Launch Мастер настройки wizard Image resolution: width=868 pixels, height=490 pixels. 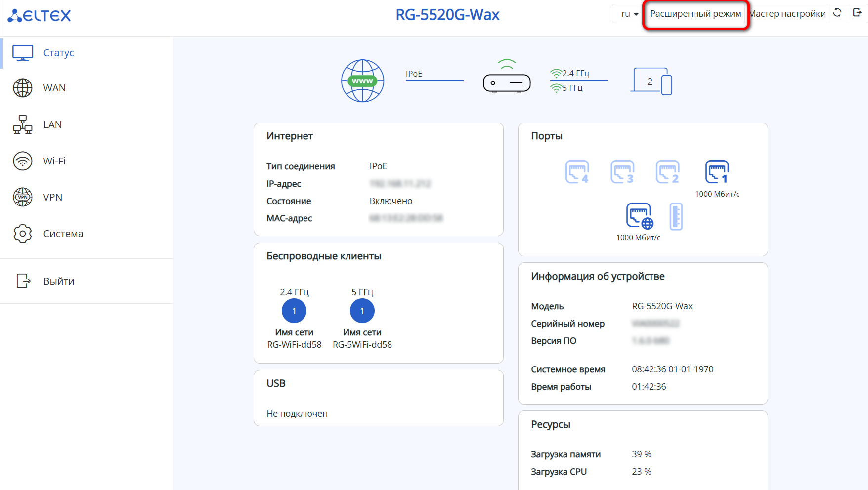point(788,14)
